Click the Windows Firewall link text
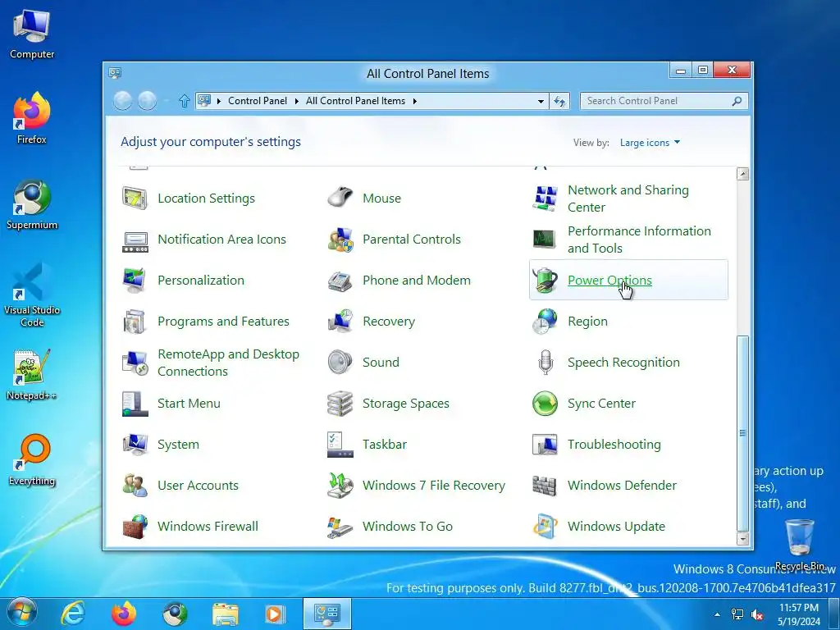Viewport: 840px width, 630px height. pyautogui.click(x=208, y=527)
